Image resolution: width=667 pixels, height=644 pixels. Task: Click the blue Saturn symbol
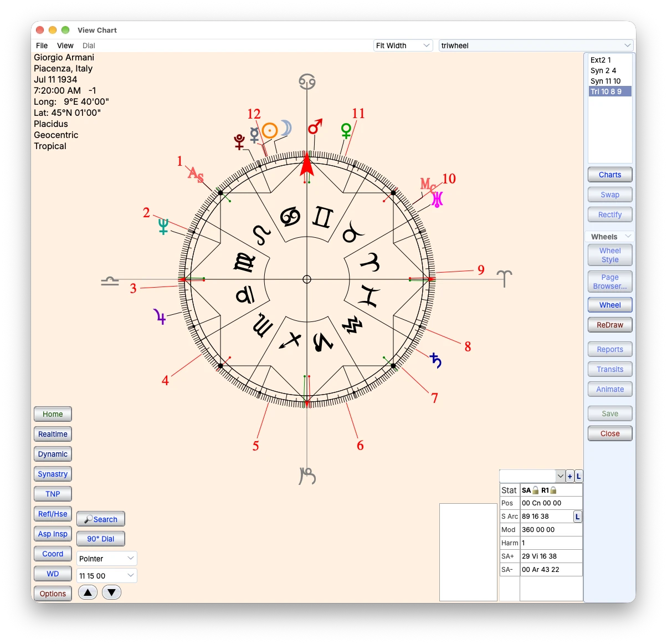click(x=436, y=360)
